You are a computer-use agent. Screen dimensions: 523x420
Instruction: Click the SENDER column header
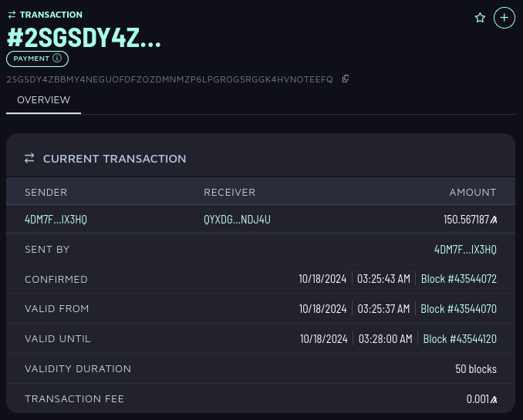tap(46, 193)
